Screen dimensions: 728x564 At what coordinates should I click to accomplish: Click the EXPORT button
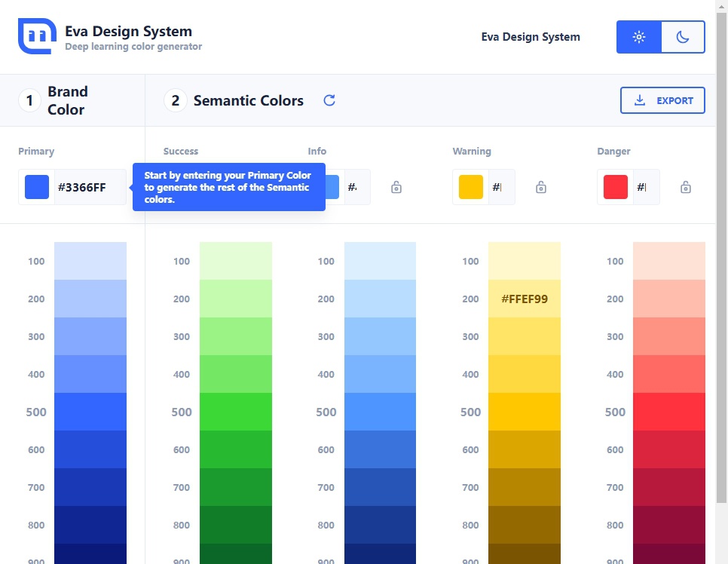pyautogui.click(x=662, y=100)
